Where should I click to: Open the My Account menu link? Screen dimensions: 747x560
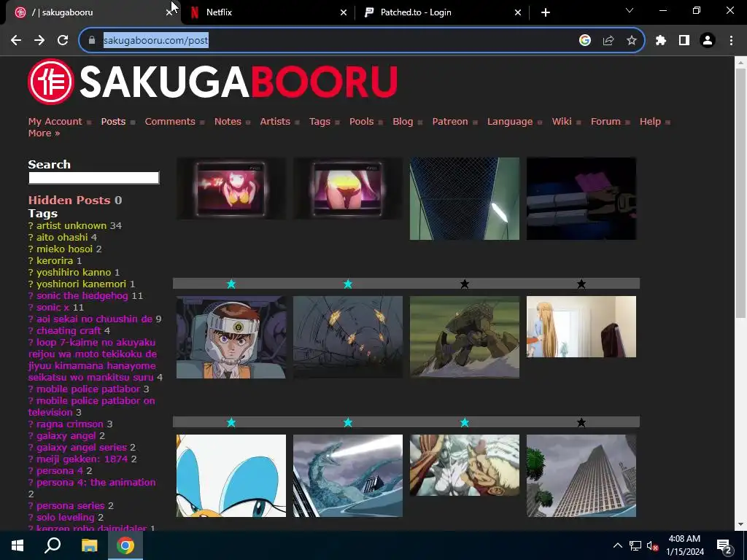click(55, 122)
